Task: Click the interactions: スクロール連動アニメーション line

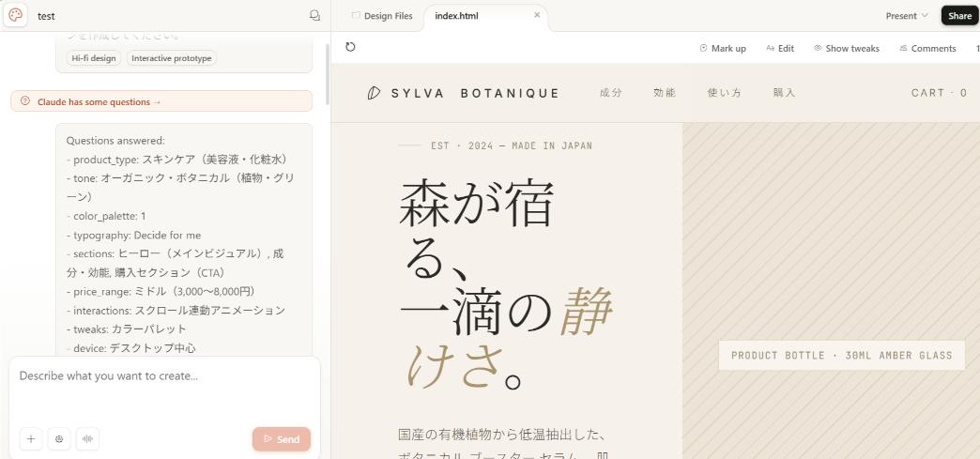Action: tap(176, 310)
